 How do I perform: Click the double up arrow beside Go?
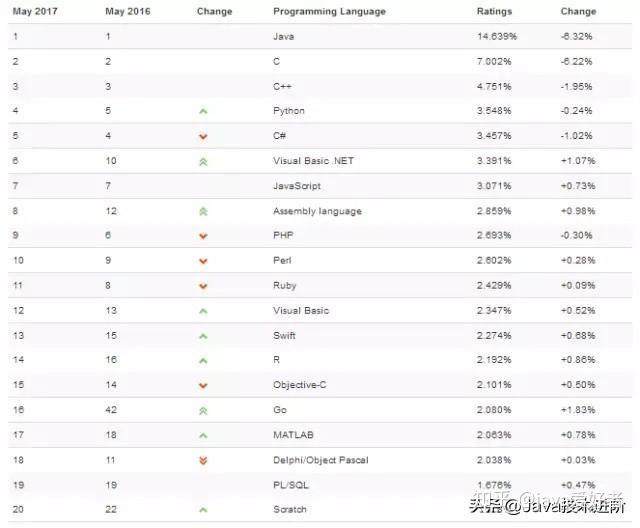click(203, 410)
